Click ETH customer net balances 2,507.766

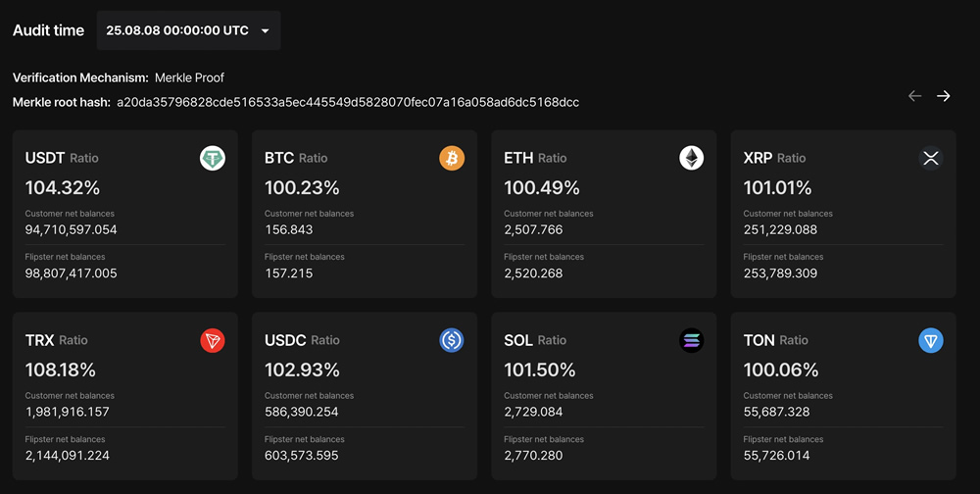[x=533, y=229]
